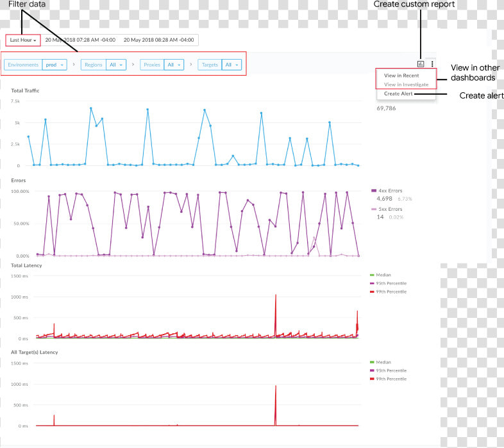Click the Proxies filter label
This screenshot has height=448, width=504.
[152, 65]
